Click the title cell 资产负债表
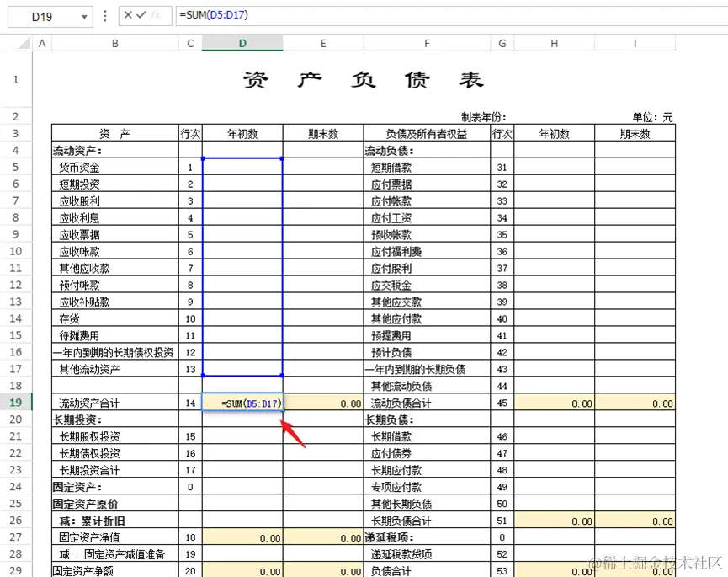The width and height of the screenshot is (728, 577). [x=364, y=79]
